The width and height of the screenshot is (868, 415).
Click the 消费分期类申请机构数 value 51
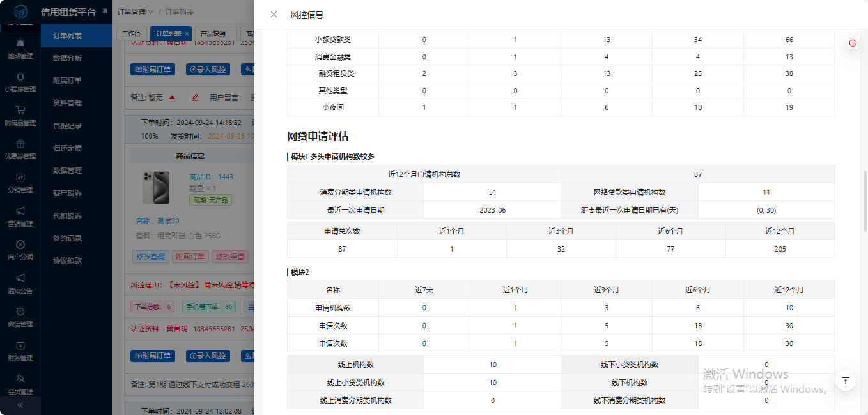(493, 192)
